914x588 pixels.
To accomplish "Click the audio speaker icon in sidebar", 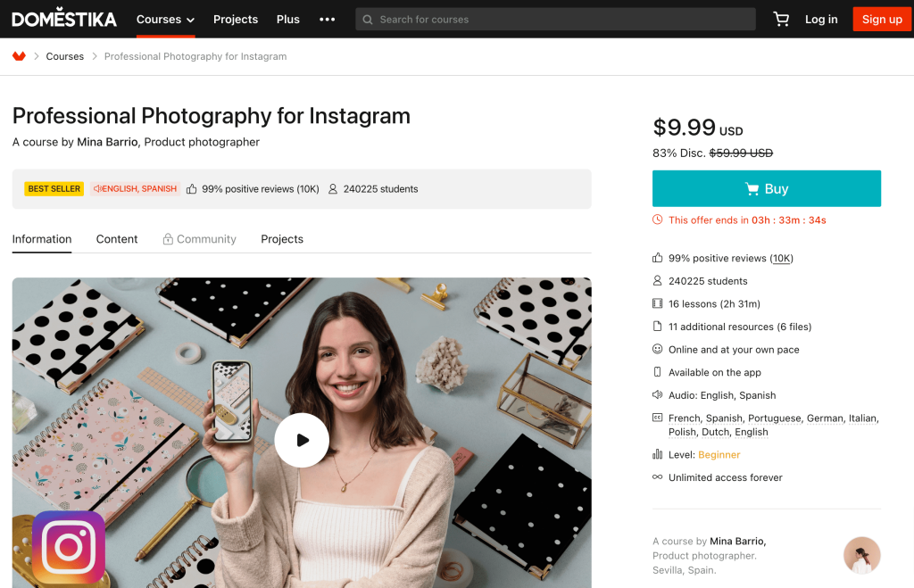I will (x=658, y=394).
